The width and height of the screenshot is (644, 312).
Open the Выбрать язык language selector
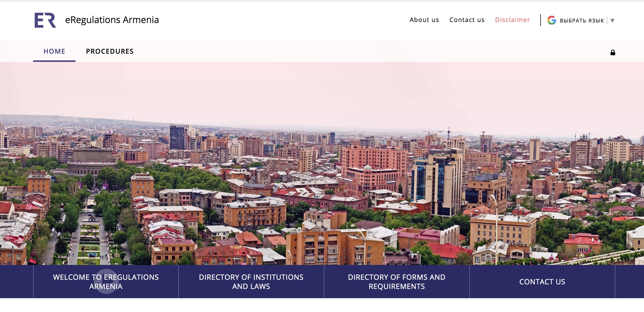pos(582,20)
